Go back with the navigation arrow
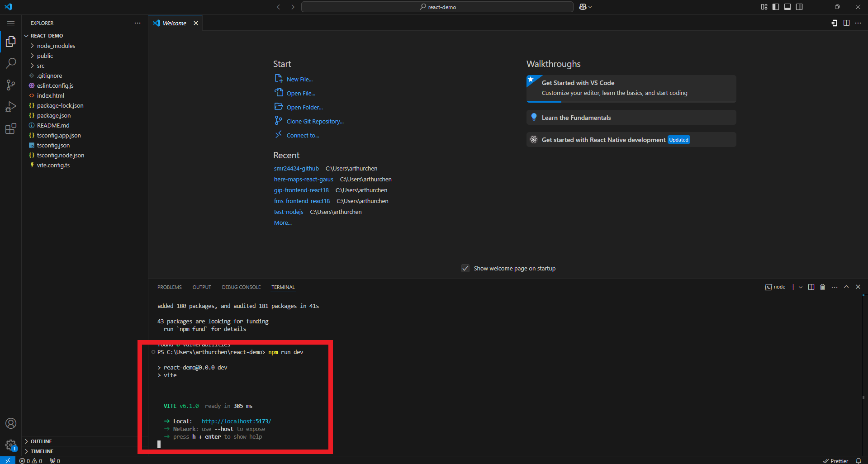Image resolution: width=868 pixels, height=464 pixels. pyautogui.click(x=280, y=7)
